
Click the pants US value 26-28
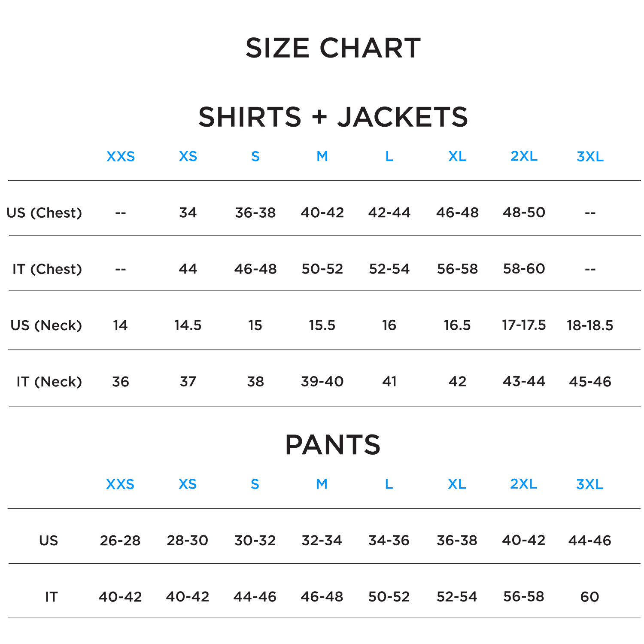(x=120, y=540)
